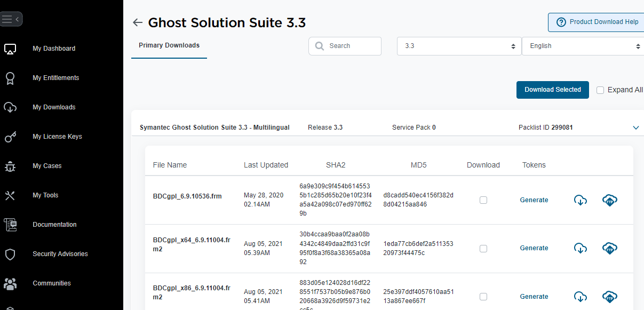Click the Download column header
The image size is (644, 310).
[483, 165]
